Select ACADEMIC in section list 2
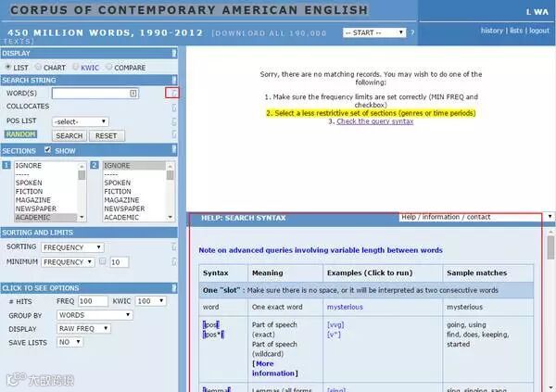The width and height of the screenshot is (556, 392). tap(121, 217)
